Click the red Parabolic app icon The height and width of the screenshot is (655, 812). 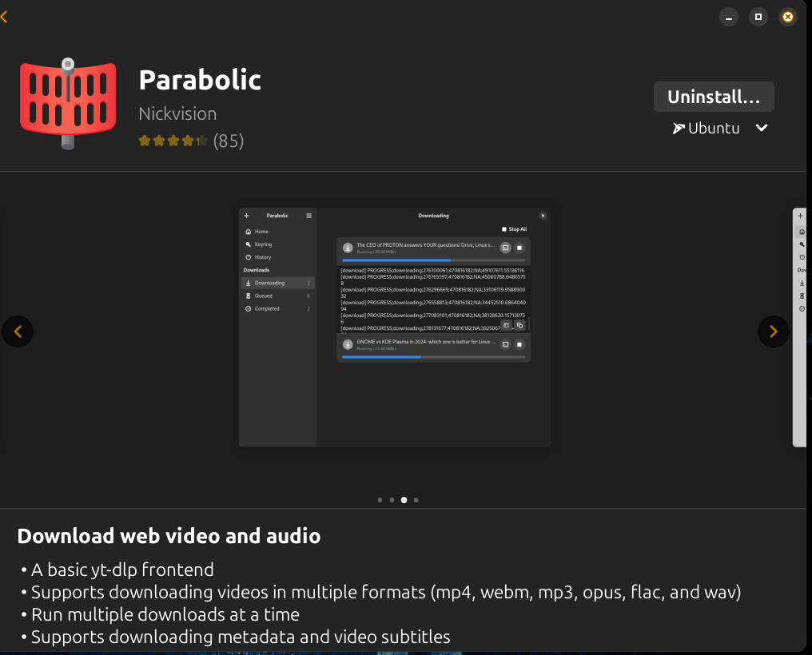68,104
